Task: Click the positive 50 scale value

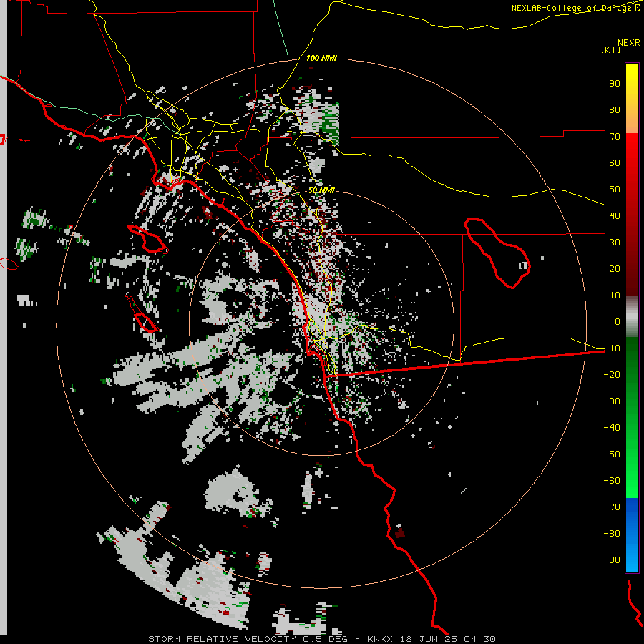Action: pos(615,190)
